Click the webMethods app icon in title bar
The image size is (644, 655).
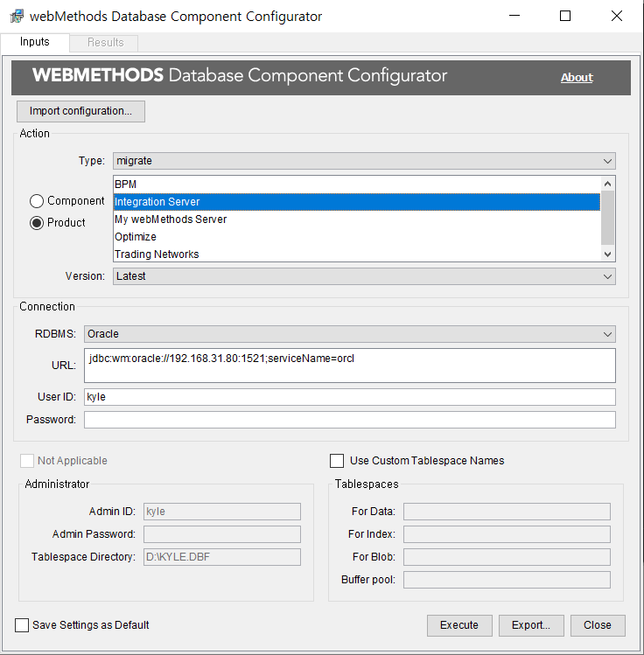pyautogui.click(x=17, y=17)
